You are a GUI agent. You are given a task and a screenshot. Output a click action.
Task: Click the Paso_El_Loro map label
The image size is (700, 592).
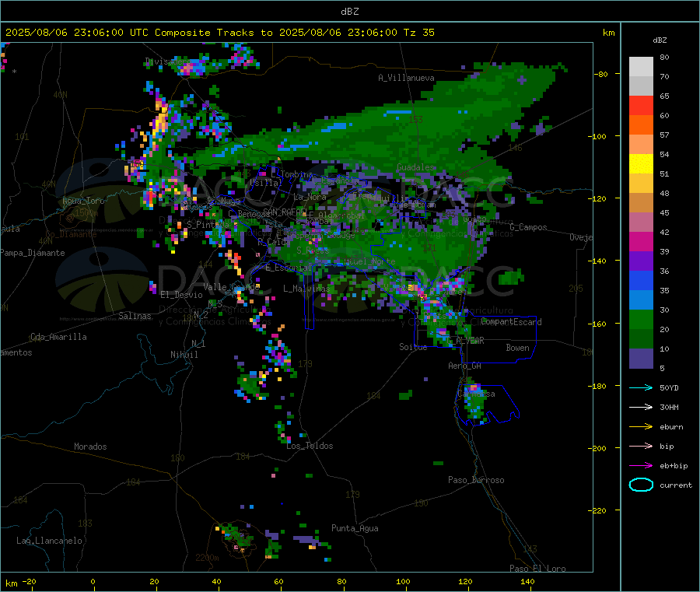(537, 569)
